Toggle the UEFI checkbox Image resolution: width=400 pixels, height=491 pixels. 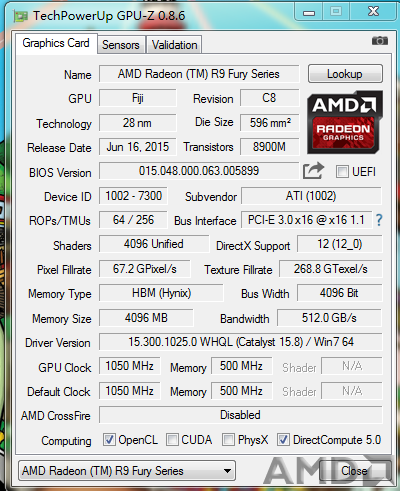pos(342,171)
